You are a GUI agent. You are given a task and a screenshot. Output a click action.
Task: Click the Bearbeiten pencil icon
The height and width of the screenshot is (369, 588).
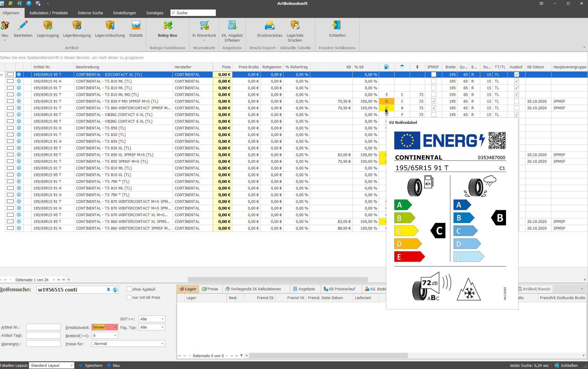coord(23,25)
